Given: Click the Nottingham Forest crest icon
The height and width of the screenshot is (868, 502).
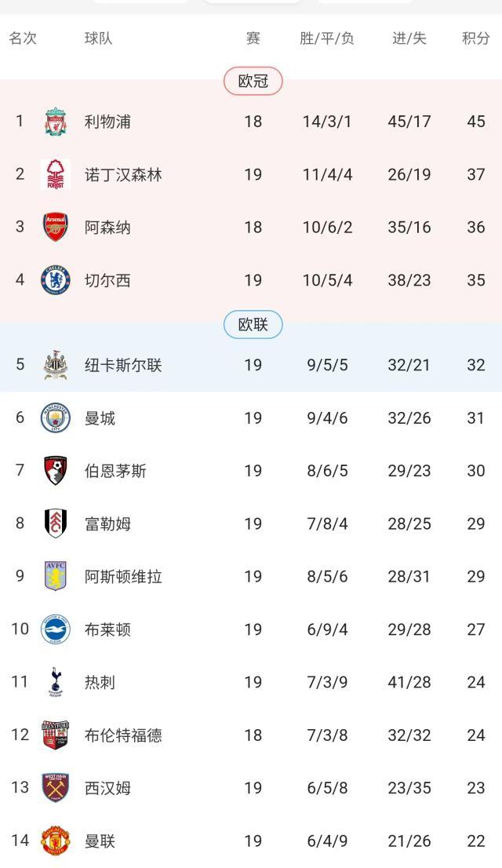Looking at the screenshot, I should (x=56, y=174).
